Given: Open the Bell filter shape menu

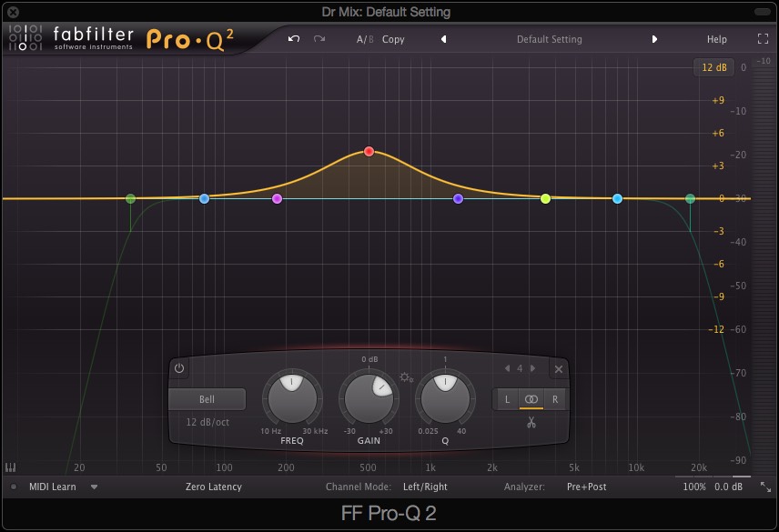Looking at the screenshot, I should click(207, 399).
